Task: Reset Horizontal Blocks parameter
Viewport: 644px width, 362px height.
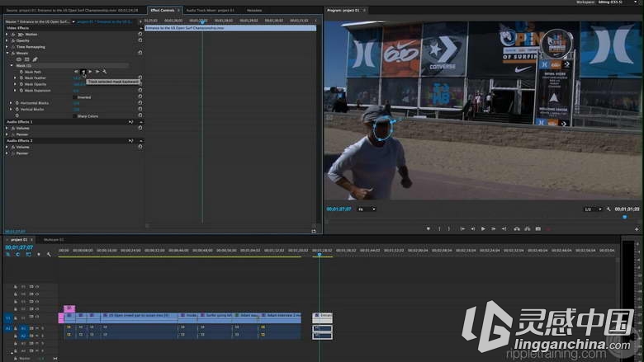Action: [140, 103]
